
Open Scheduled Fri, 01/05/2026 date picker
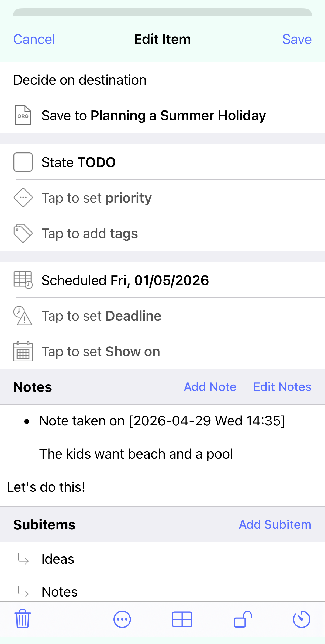[x=162, y=280]
